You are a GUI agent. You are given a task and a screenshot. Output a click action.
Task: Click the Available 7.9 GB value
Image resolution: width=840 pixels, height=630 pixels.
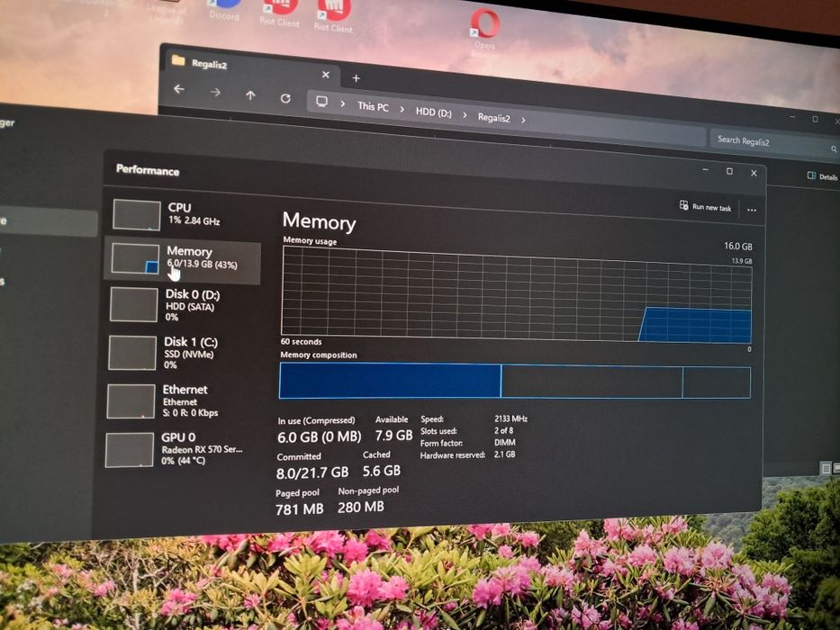(x=393, y=435)
